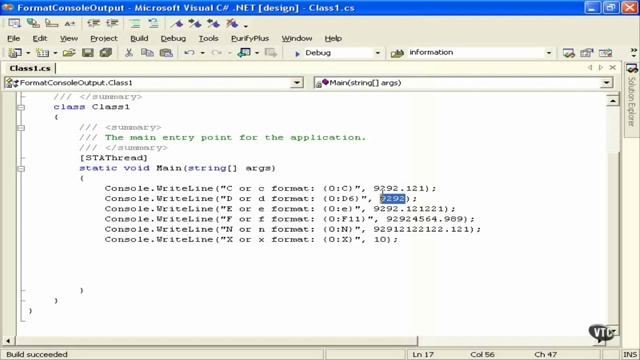Click the Open File folder icon
Viewport: 640px width, 360px height.
(x=69, y=53)
